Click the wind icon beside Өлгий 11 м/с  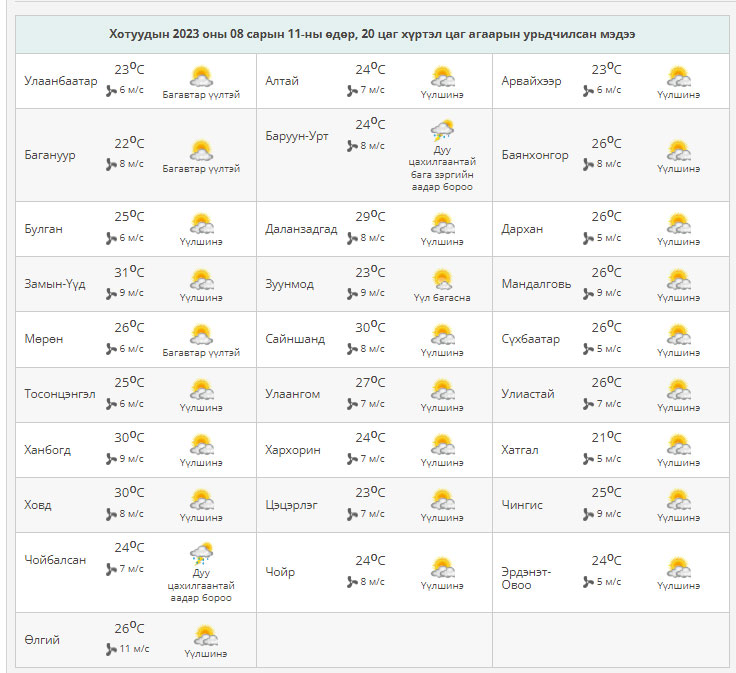pos(112,649)
